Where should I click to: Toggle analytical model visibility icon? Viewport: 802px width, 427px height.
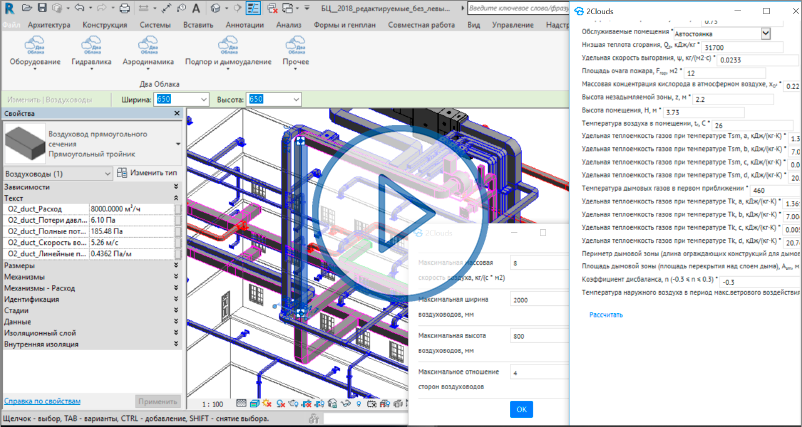pos(385,403)
